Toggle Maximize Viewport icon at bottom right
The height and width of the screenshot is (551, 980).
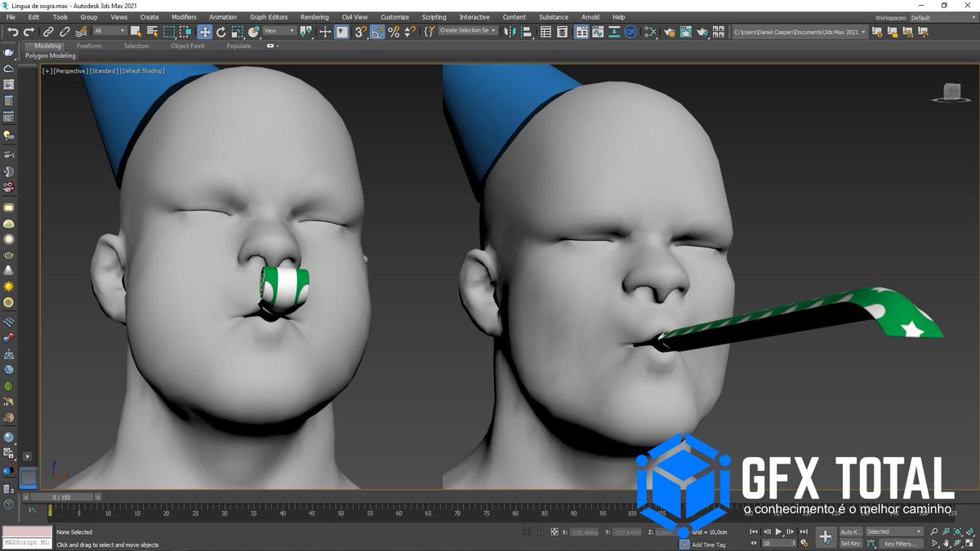(x=969, y=543)
